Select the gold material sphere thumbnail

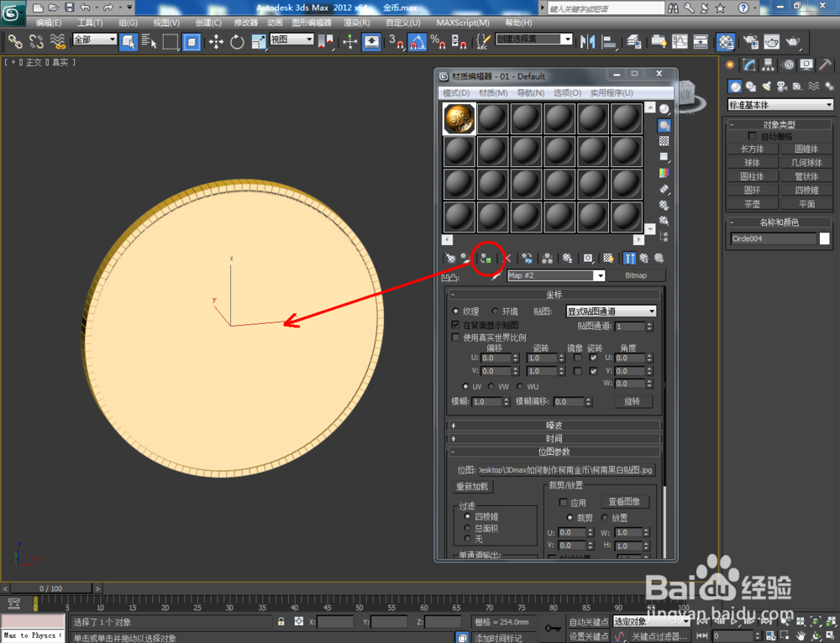click(458, 118)
